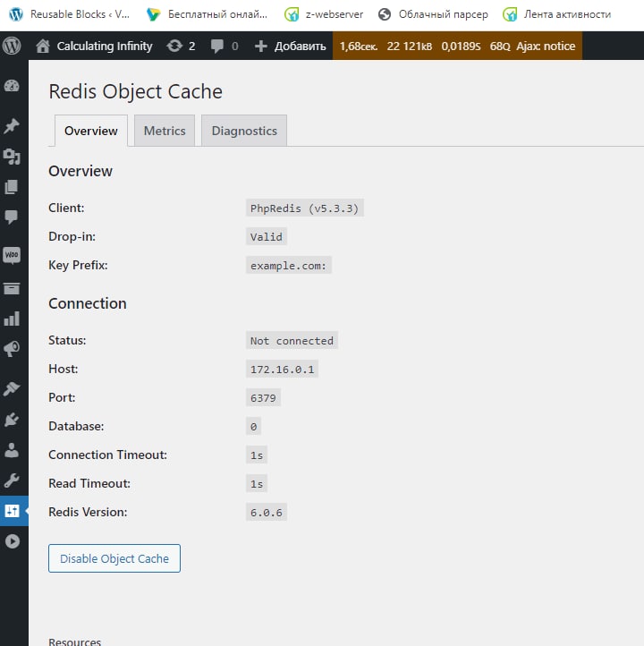Click the port value 6379
The image size is (644, 646).
click(x=263, y=397)
